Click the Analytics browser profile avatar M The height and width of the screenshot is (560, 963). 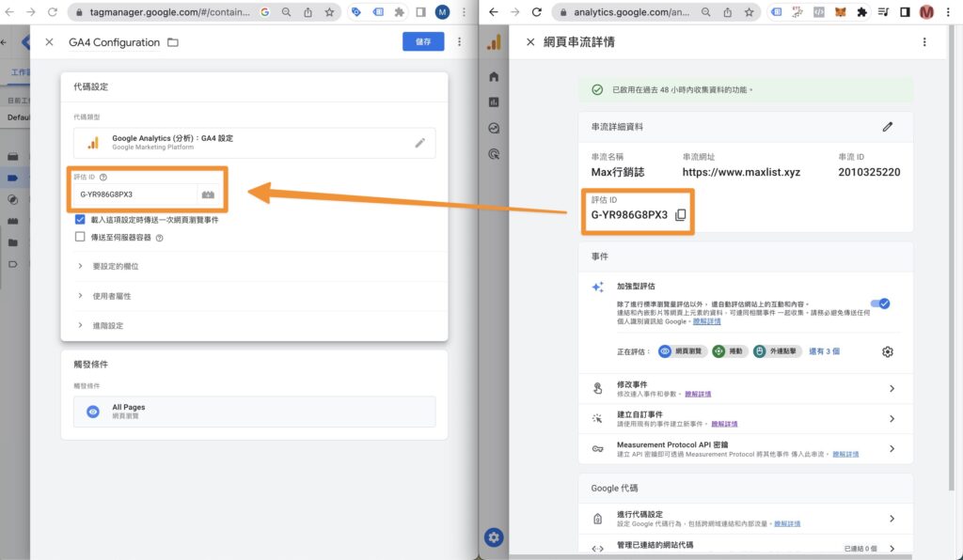pos(926,12)
